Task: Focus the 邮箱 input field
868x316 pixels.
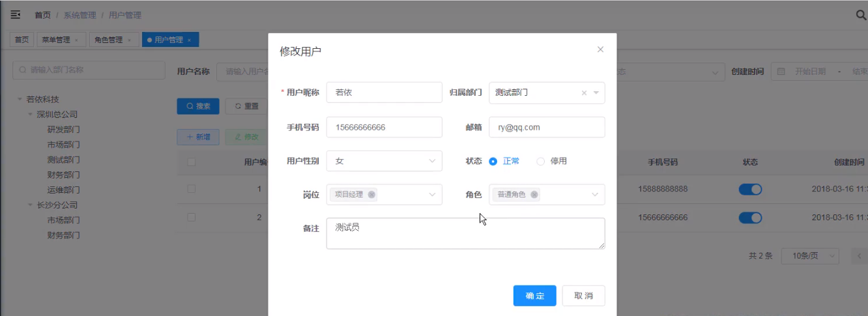Action: click(547, 127)
